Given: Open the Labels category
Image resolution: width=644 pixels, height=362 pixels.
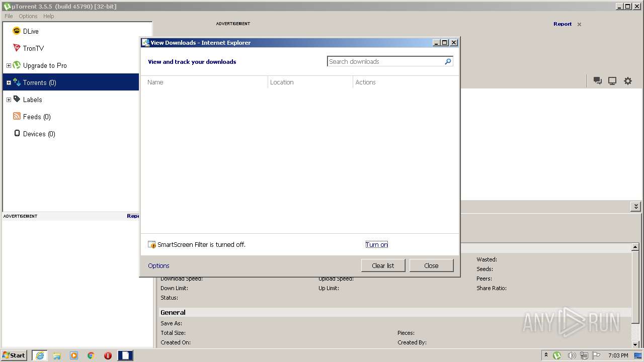Looking at the screenshot, I should pos(32,100).
